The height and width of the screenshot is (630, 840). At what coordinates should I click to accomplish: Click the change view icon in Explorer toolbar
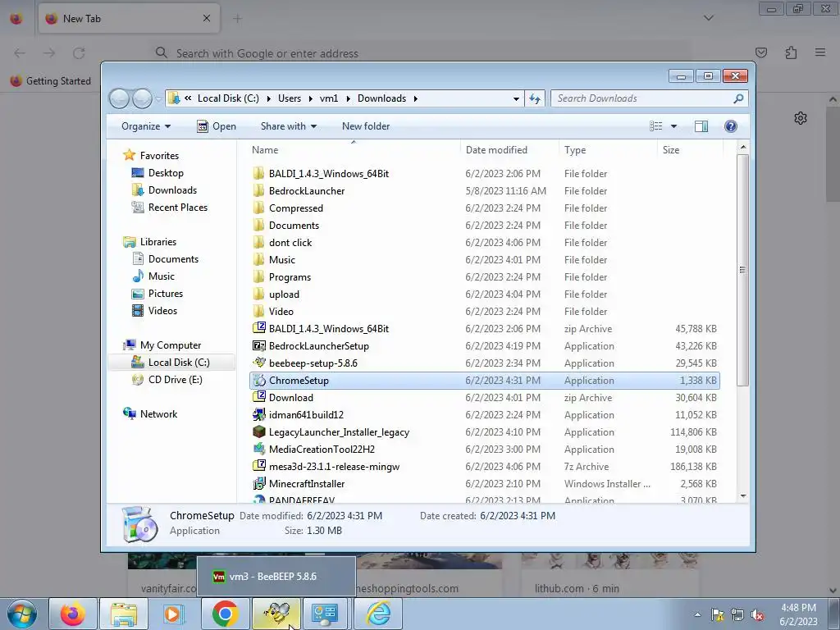pos(655,126)
